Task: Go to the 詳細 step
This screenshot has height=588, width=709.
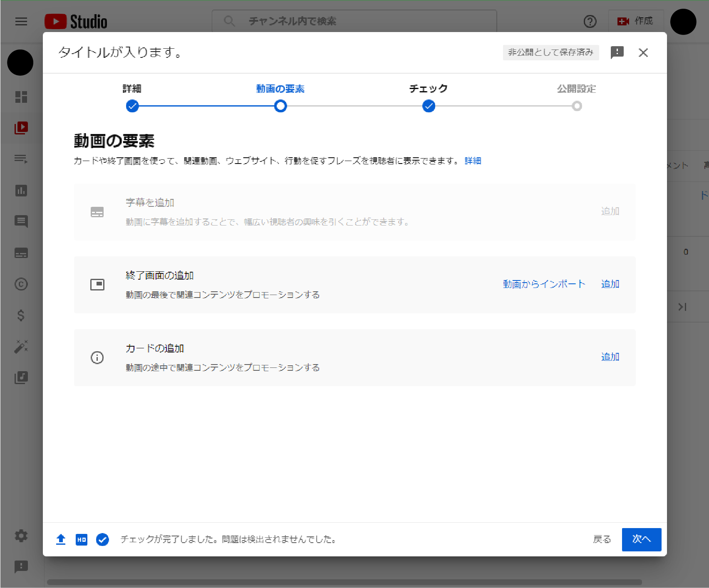Action: click(x=132, y=106)
